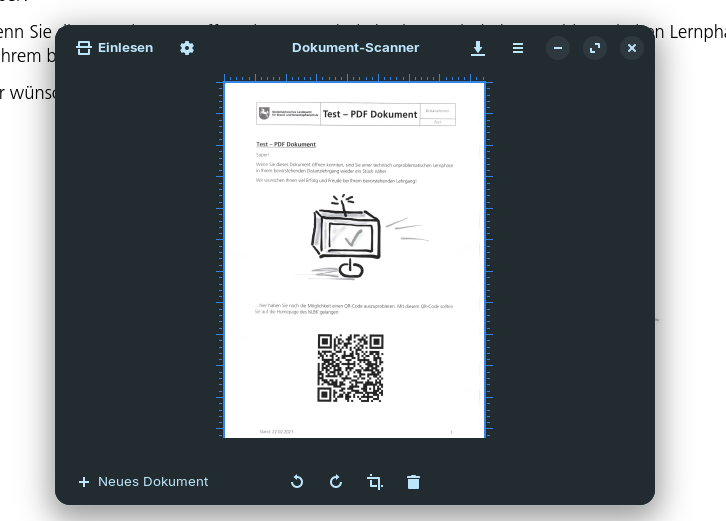Delete the scanned page trash icon

[x=413, y=482]
